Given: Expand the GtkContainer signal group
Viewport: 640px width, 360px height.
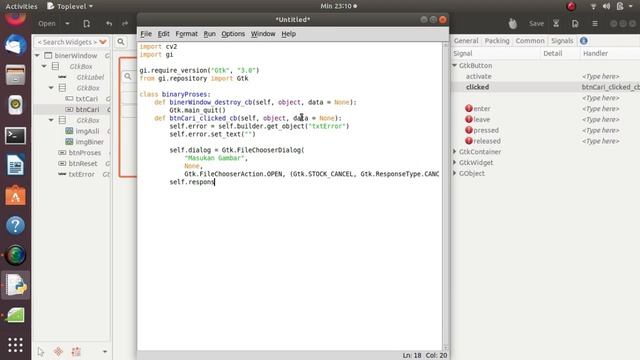Looking at the screenshot, I should coord(454,151).
